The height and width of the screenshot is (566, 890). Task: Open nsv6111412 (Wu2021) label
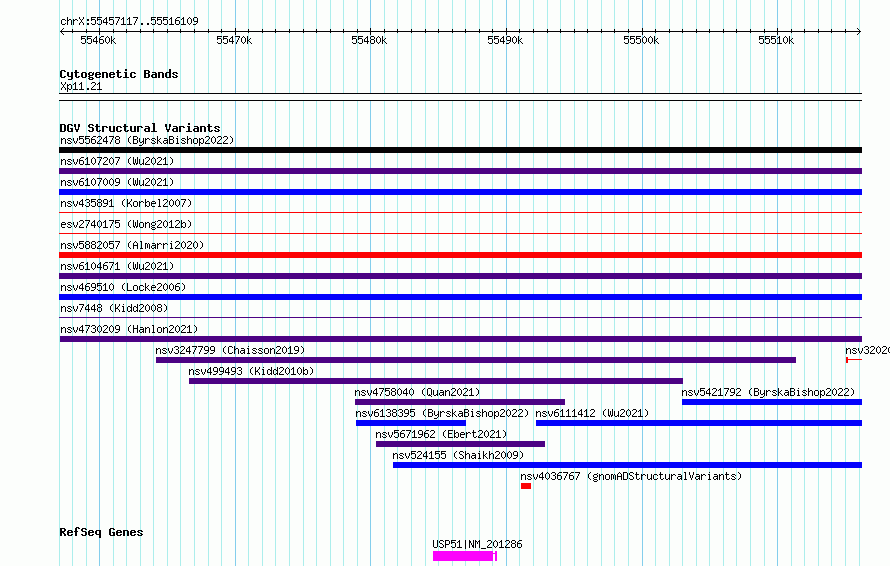(x=592, y=413)
